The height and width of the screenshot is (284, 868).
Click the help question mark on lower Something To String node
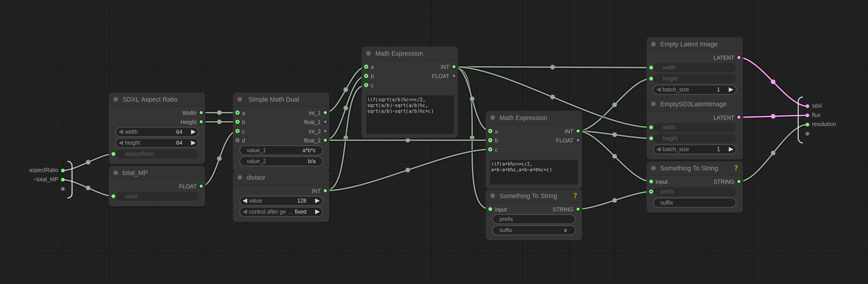575,196
